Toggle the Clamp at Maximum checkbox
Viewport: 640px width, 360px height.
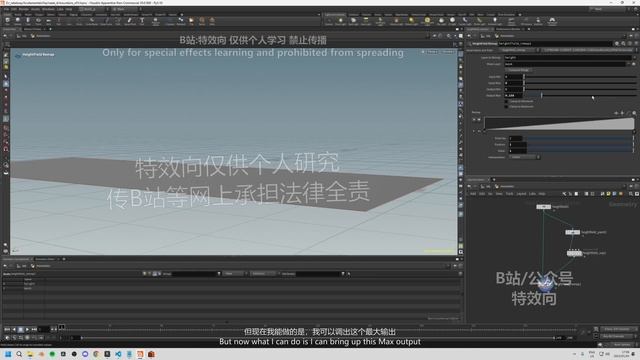click(x=506, y=107)
